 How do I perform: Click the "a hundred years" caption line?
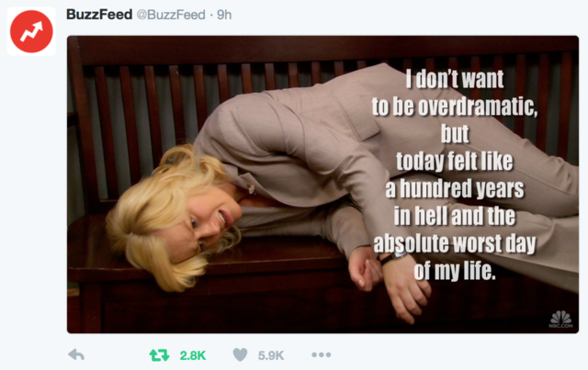[x=455, y=188]
